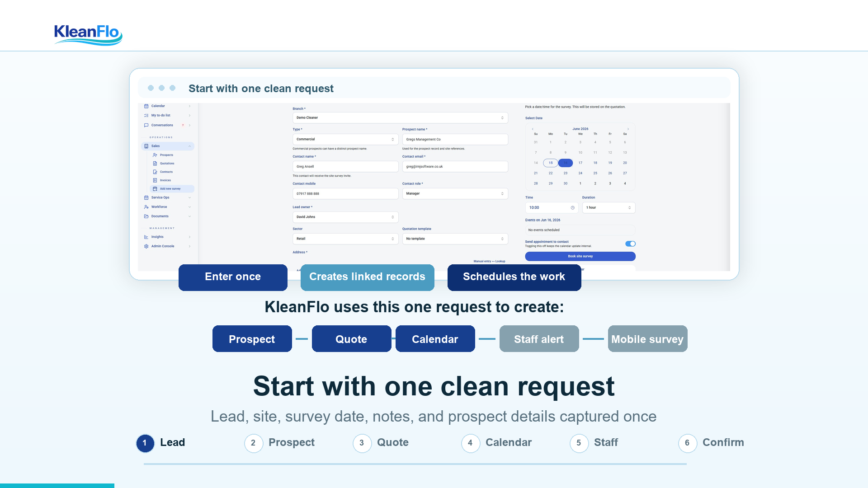Screen dimensions: 868x488
Task: Open Contact role dropdown showing Manager
Action: point(455,194)
